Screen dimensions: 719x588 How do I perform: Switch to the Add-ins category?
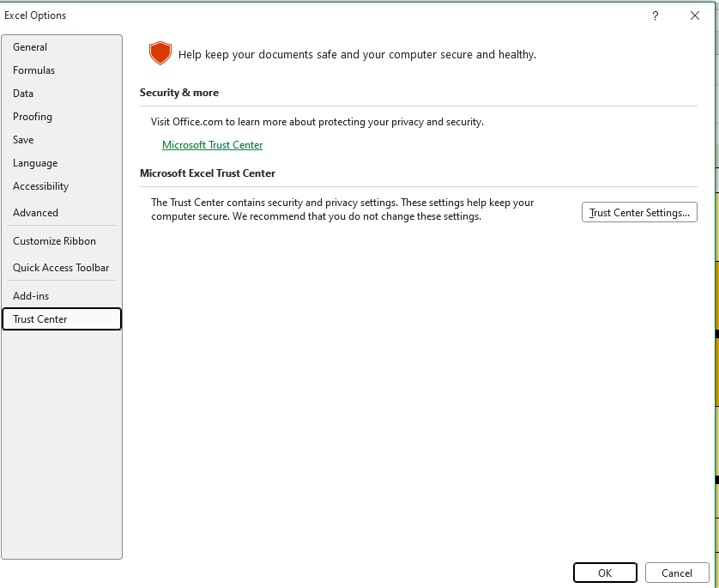[31, 296]
